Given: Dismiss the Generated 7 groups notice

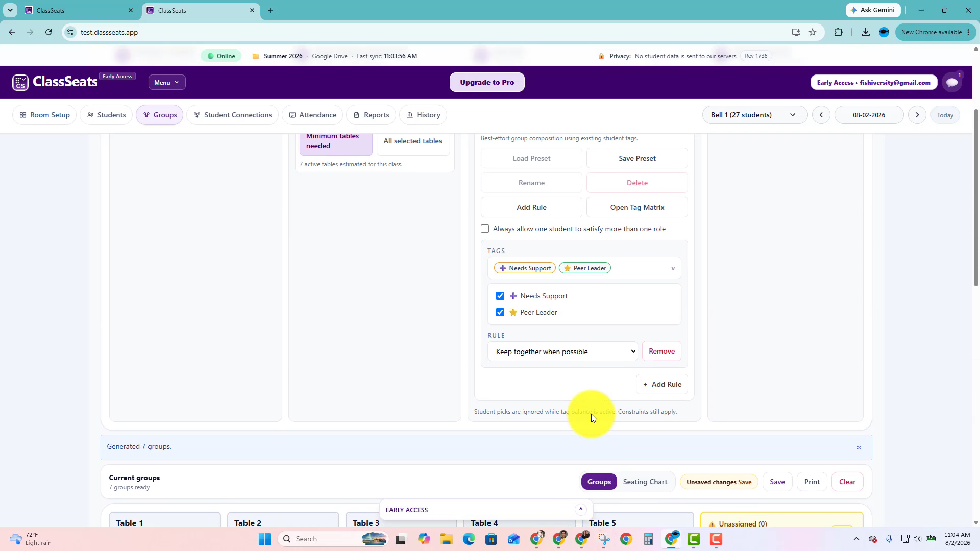Looking at the screenshot, I should (859, 447).
